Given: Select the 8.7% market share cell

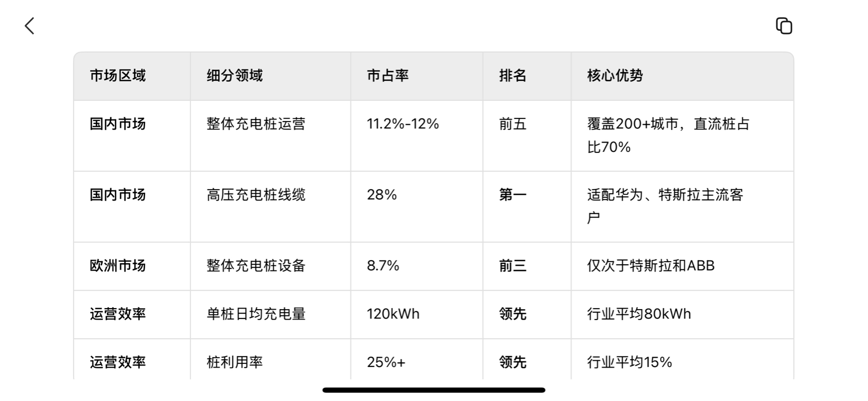Looking at the screenshot, I should [383, 266].
